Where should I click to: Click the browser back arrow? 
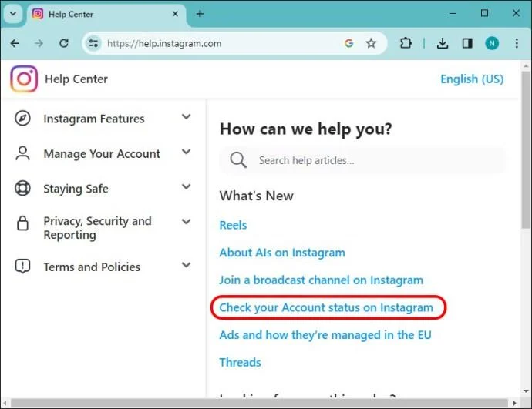pyautogui.click(x=15, y=43)
